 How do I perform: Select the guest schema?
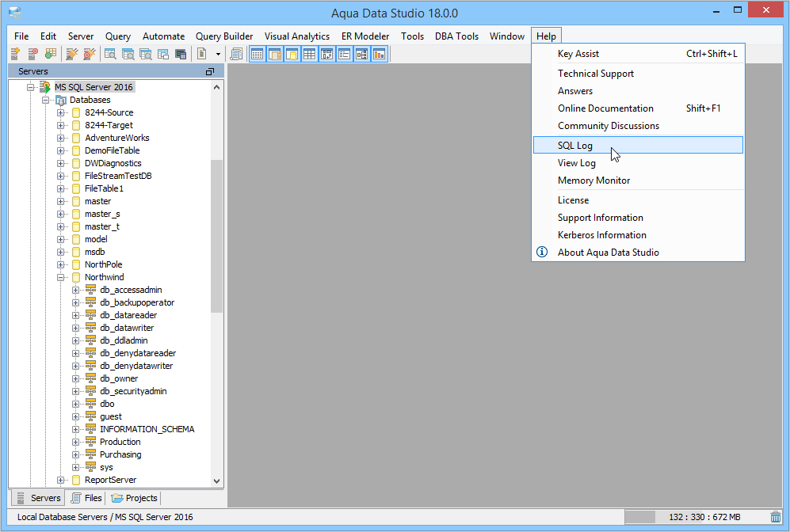point(111,416)
